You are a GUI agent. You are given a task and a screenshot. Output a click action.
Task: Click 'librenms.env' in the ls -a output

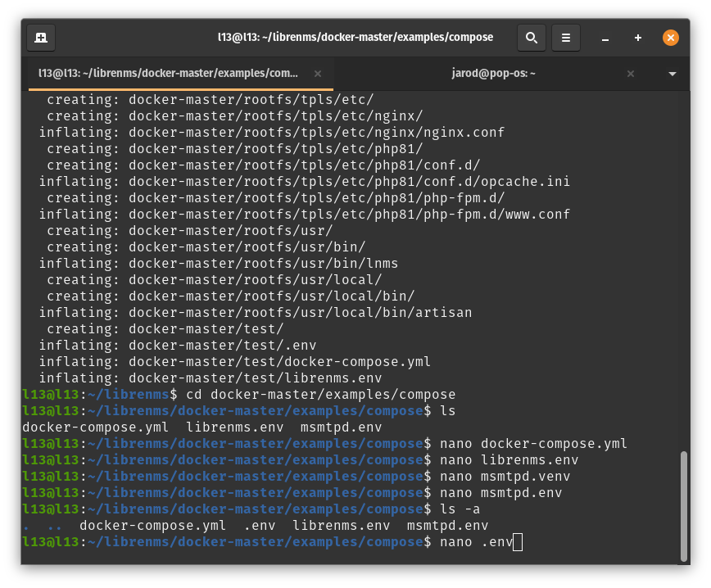pos(341,526)
